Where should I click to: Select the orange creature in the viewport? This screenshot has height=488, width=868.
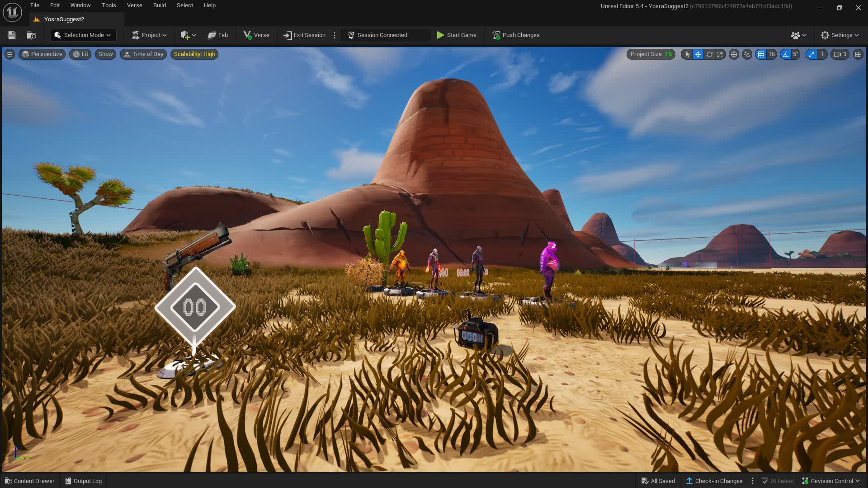pyautogui.click(x=400, y=269)
